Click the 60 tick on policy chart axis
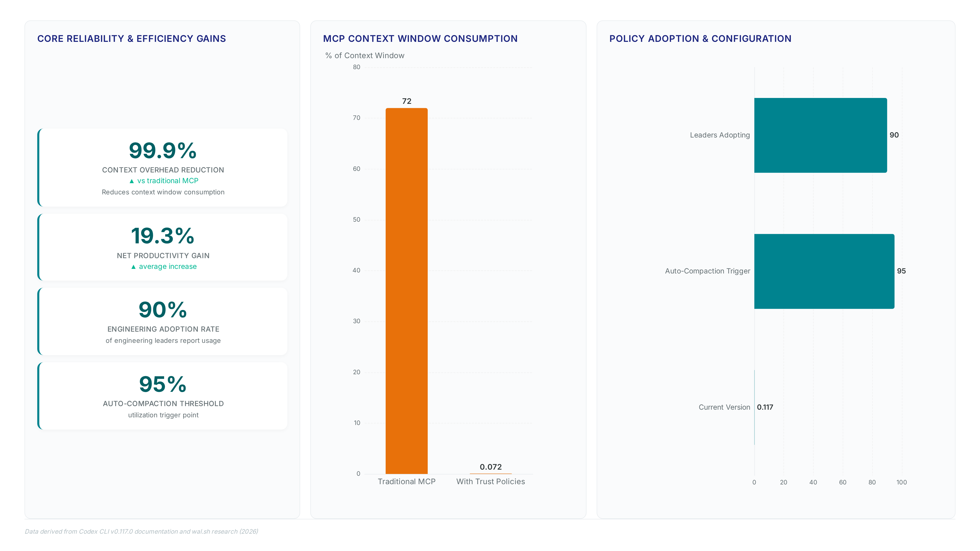Viewport: 980px width, 551px height. click(x=843, y=482)
